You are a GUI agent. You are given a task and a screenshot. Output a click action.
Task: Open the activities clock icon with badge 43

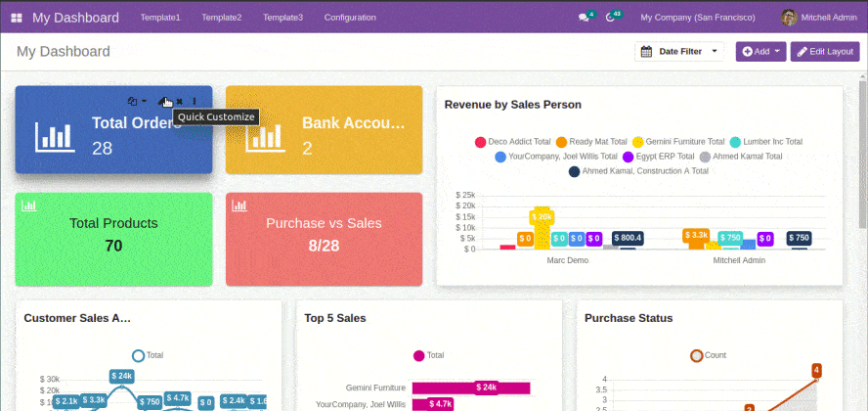click(613, 18)
